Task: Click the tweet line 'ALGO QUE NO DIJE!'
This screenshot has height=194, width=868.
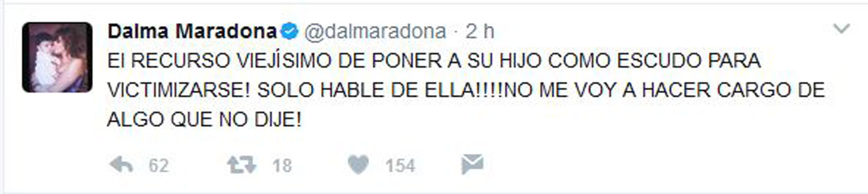Action: click(x=204, y=120)
